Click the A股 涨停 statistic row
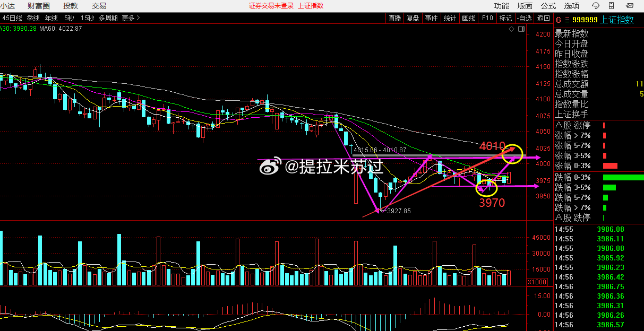Viewport: 644px width, 331px height. click(x=598, y=125)
